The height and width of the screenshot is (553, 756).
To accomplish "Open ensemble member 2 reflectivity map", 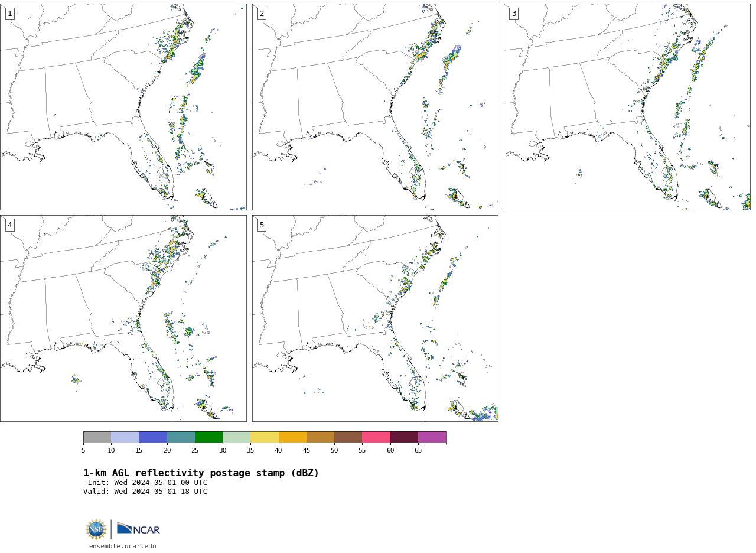I will (x=375, y=107).
